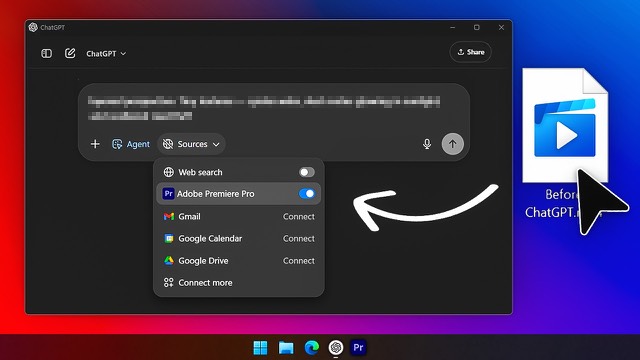Click the Gmail envelope icon
640x360 pixels.
tap(169, 216)
